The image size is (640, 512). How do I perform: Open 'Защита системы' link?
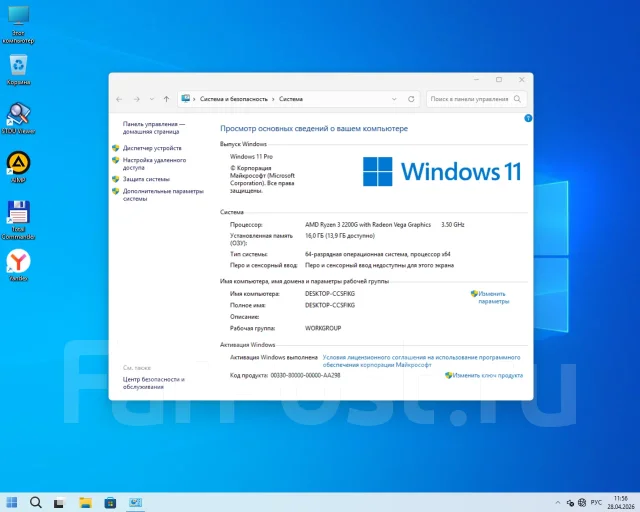click(146, 179)
